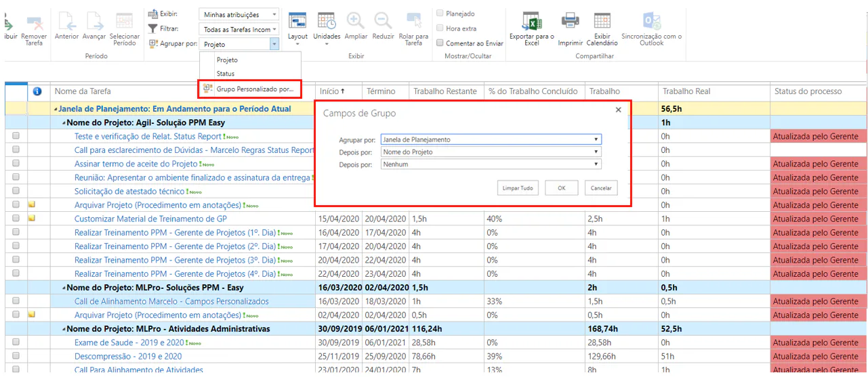Open Customizar Material de Treinamento de GP task

tap(150, 219)
